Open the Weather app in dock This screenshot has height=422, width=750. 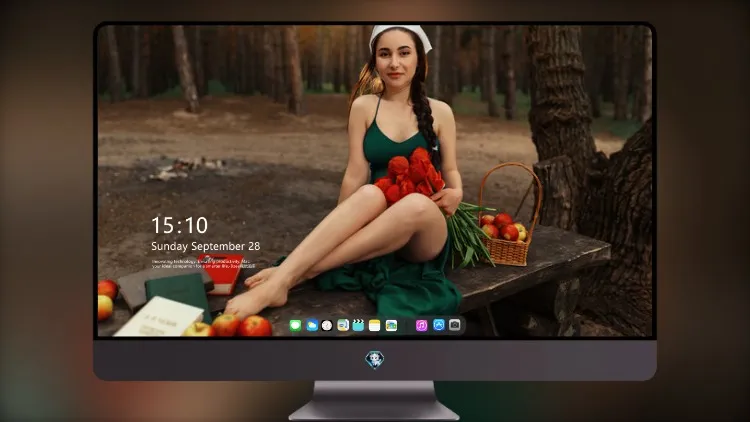[312, 326]
